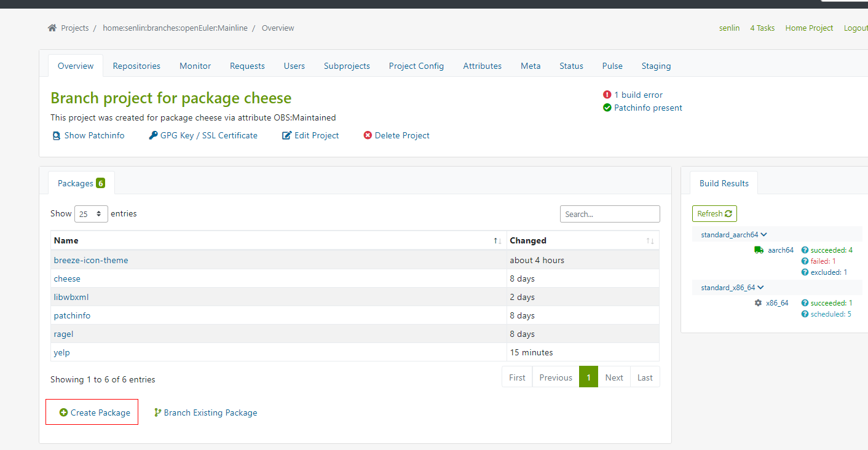
Task: Click the Edit Project pencil icon
Action: (286, 136)
